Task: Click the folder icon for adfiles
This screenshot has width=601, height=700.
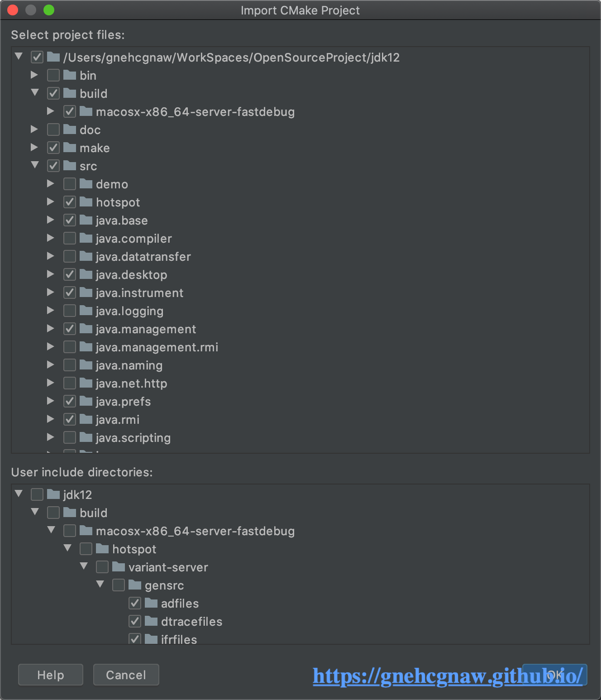Action: [151, 603]
